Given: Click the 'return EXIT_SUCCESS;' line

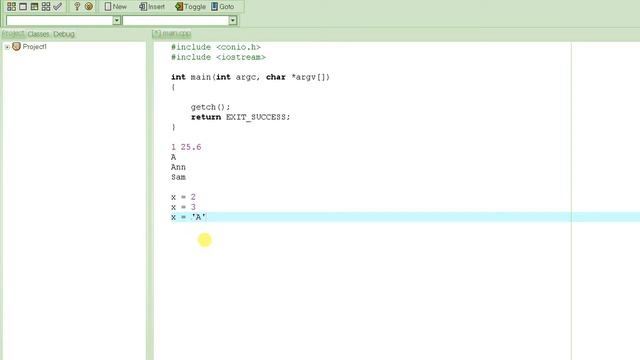Looking at the screenshot, I should tap(240, 117).
